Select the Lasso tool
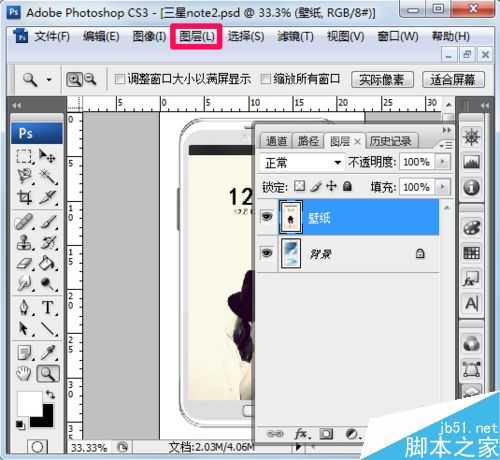The height and width of the screenshot is (460, 500). pyautogui.click(x=24, y=176)
